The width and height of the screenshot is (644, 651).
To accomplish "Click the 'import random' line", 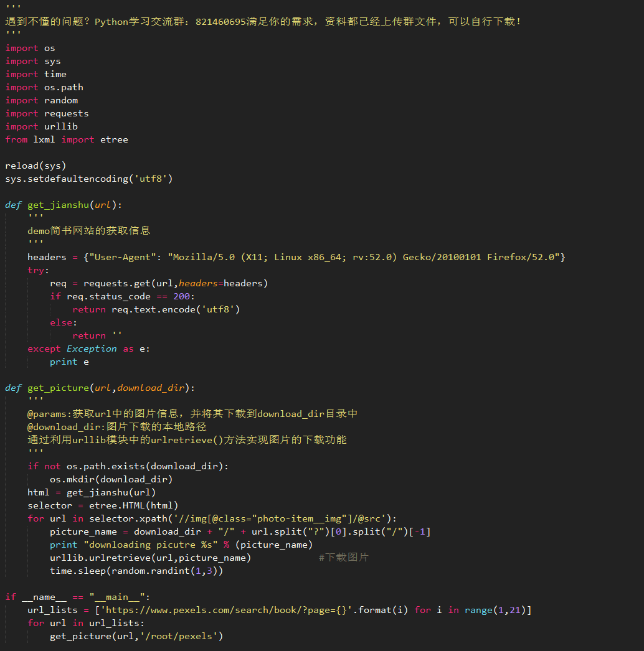I will (x=42, y=100).
